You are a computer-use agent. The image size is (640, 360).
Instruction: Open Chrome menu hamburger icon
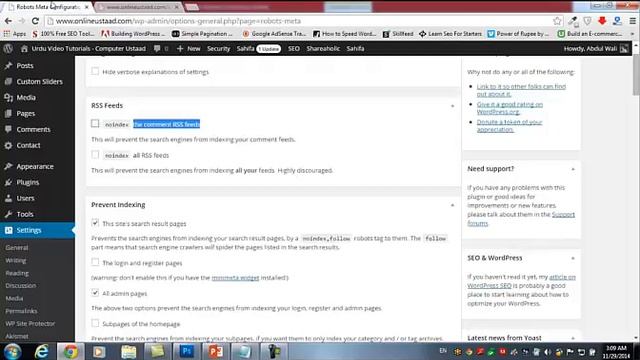[632, 21]
